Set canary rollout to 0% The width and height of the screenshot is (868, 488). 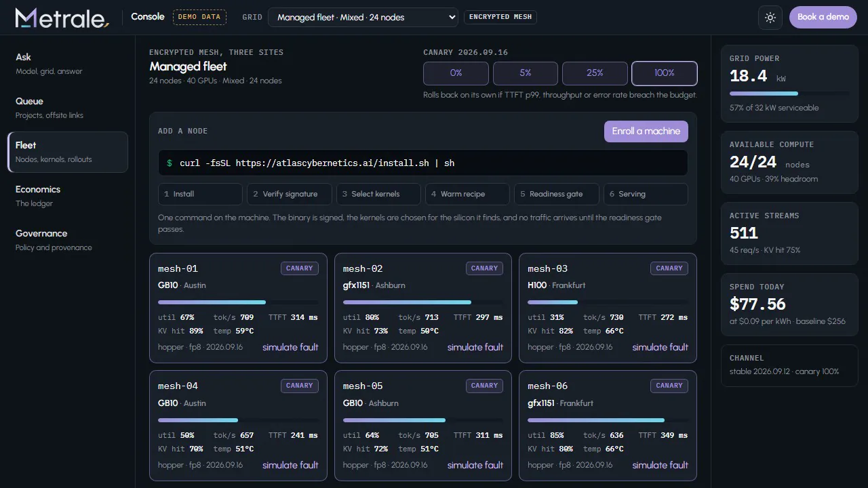(456, 73)
